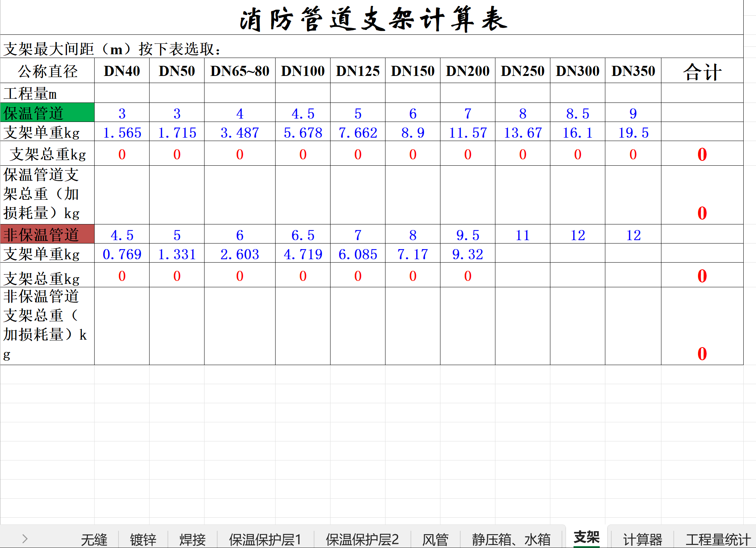This screenshot has height=548, width=756.
Task: Click the green 保温管道 cell
Action: tap(47, 113)
